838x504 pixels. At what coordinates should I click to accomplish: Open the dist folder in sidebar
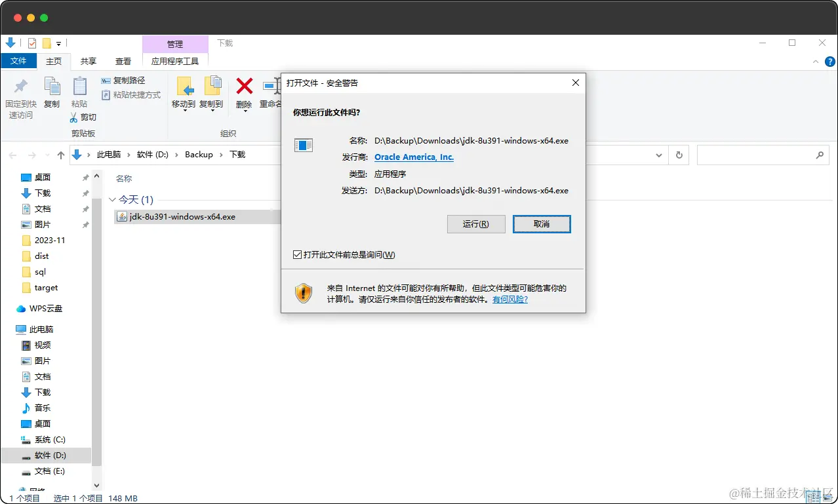coord(42,256)
